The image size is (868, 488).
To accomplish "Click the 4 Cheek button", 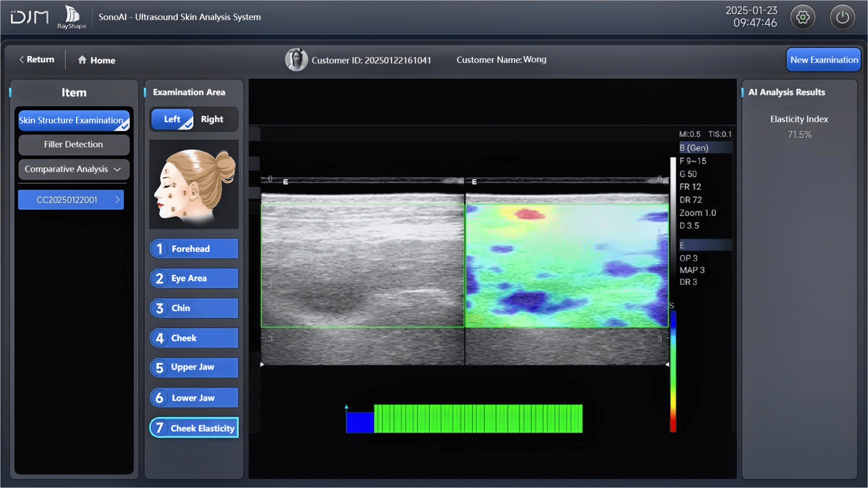I will 194,338.
